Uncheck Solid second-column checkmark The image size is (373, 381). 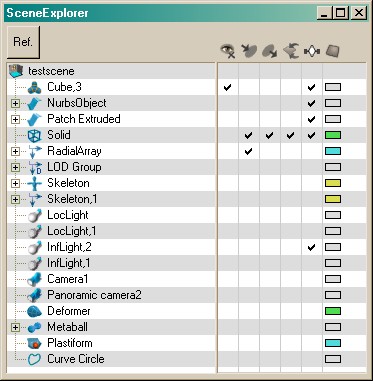tap(248, 135)
